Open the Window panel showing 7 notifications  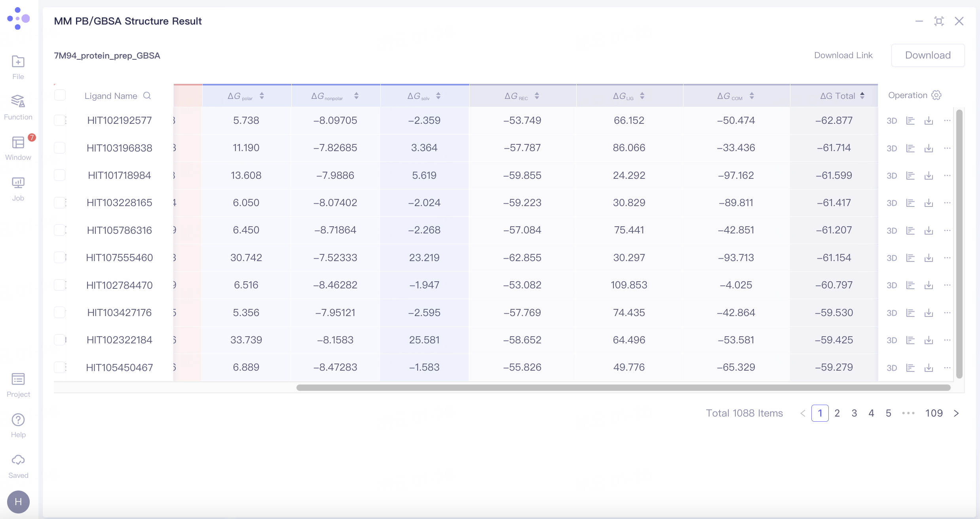(18, 146)
